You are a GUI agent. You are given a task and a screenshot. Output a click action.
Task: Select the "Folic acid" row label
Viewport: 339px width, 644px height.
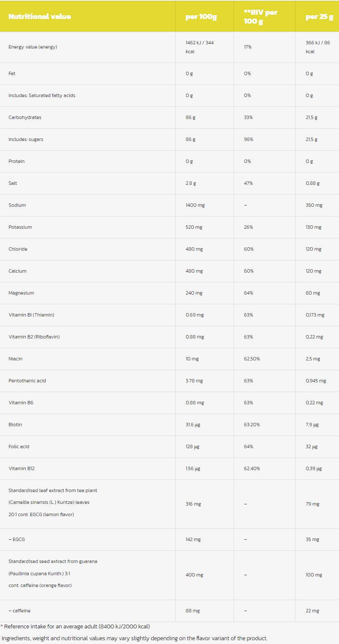(19, 446)
